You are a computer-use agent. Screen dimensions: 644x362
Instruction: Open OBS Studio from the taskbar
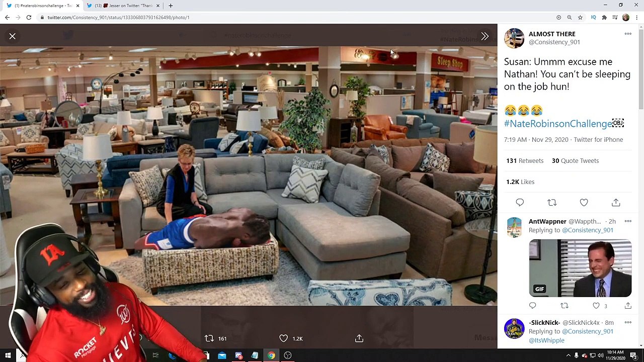click(288, 355)
